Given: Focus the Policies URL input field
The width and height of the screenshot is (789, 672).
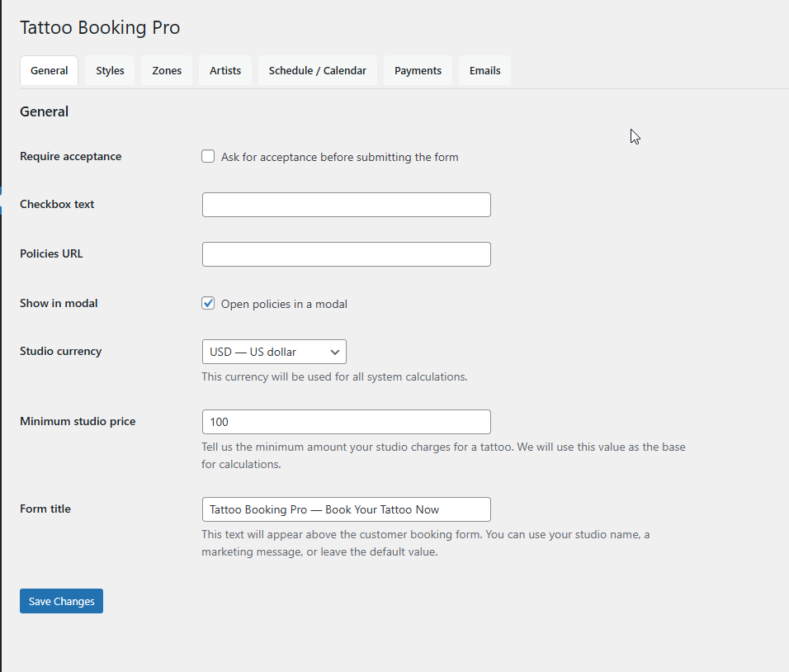Looking at the screenshot, I should tap(346, 254).
